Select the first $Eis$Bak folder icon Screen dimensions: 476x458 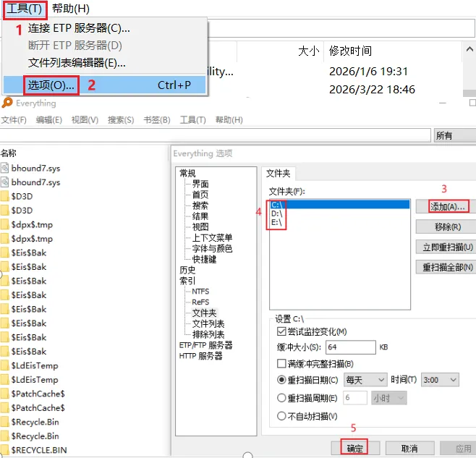point(4,253)
